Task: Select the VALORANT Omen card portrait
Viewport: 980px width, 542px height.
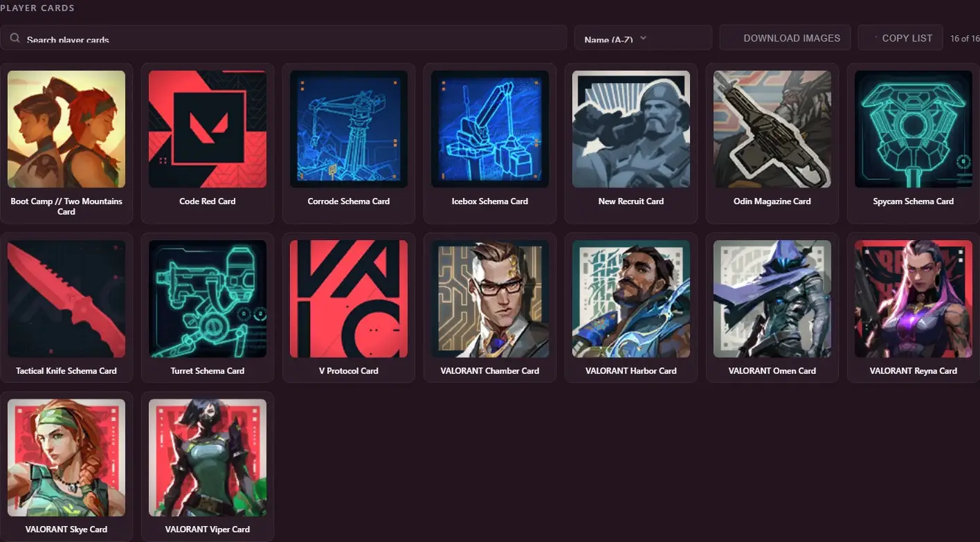Action: [x=772, y=299]
